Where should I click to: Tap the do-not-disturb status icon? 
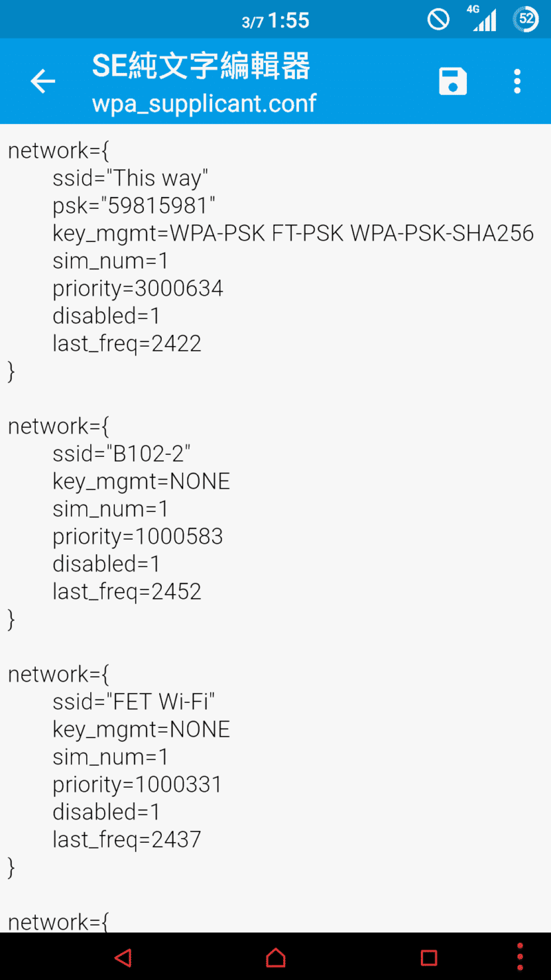(x=438, y=19)
